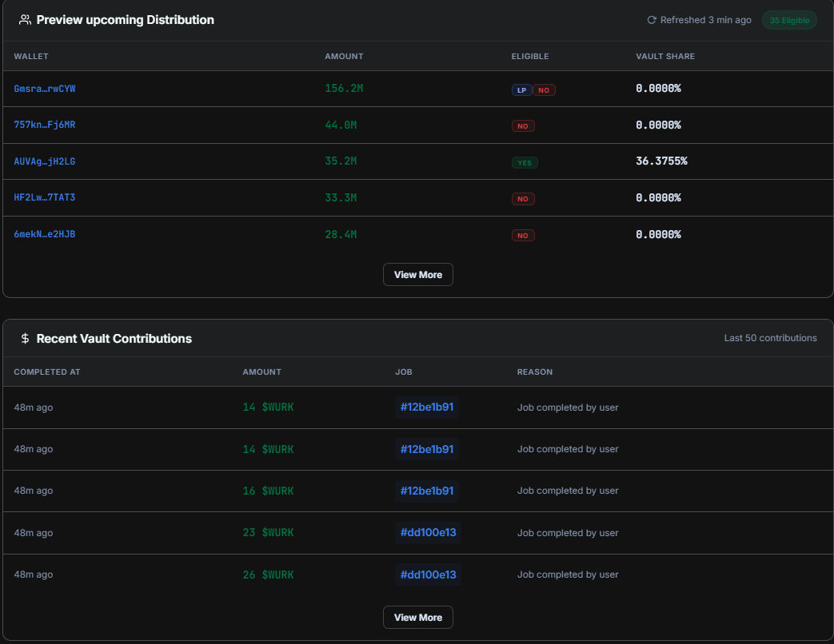Click the dollar icon beside Recent Vault Contributions
This screenshot has height=644, width=834.
(25, 339)
